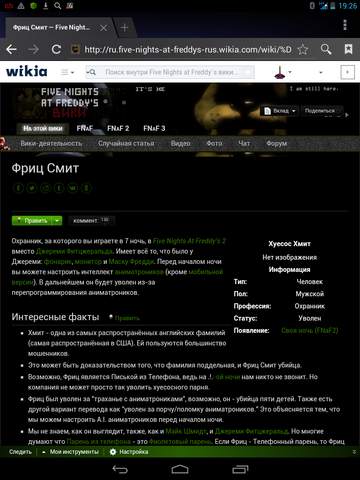
Task: Submit search with arrow button
Action: (247, 72)
